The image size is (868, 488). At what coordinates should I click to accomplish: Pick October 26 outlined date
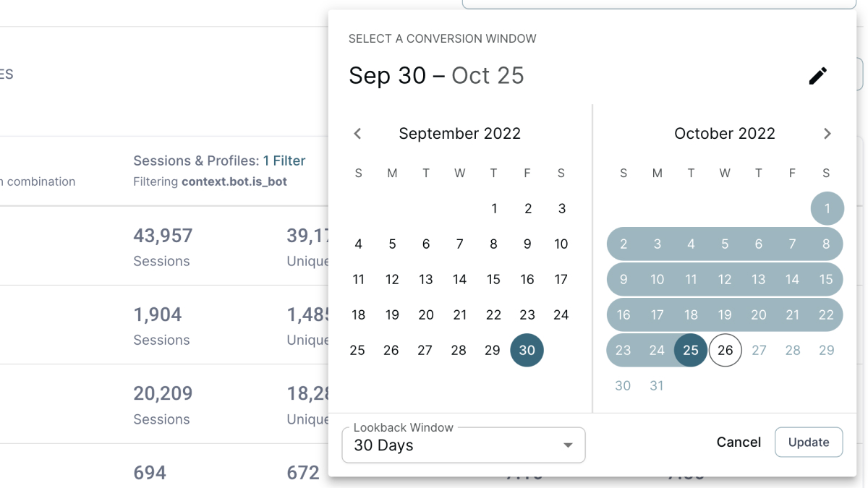coord(725,350)
